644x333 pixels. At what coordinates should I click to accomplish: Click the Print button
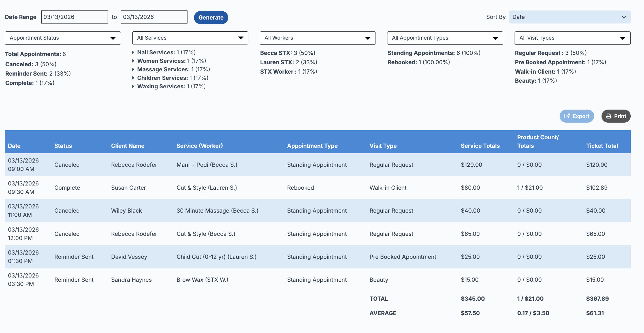pyautogui.click(x=616, y=116)
